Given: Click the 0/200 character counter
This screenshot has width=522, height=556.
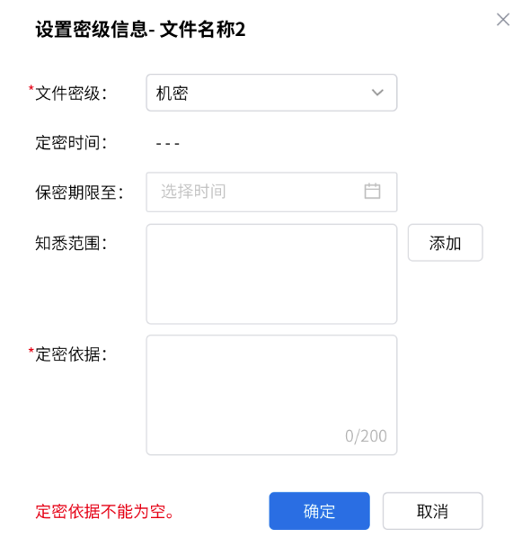Looking at the screenshot, I should tap(366, 436).
